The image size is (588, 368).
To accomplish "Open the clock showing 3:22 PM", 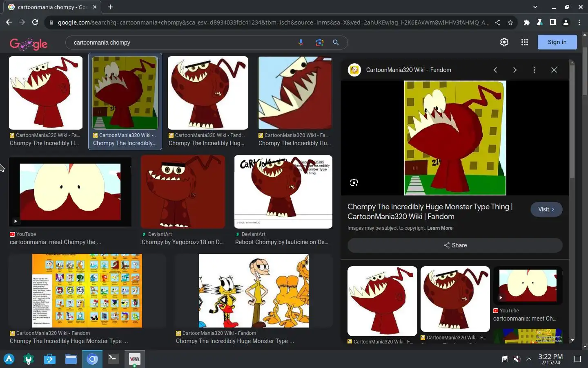I will [x=550, y=359].
